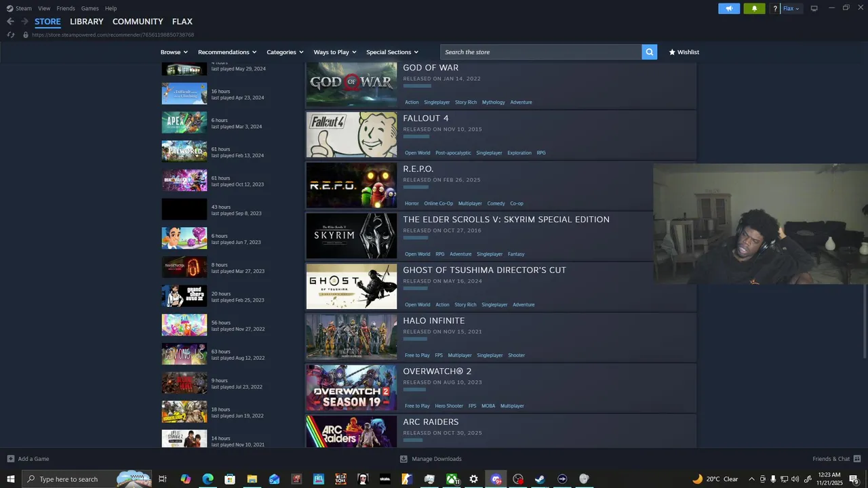Viewport: 868px width, 488px height.
Task: Open Settings gear in taskbar
Action: (x=473, y=479)
